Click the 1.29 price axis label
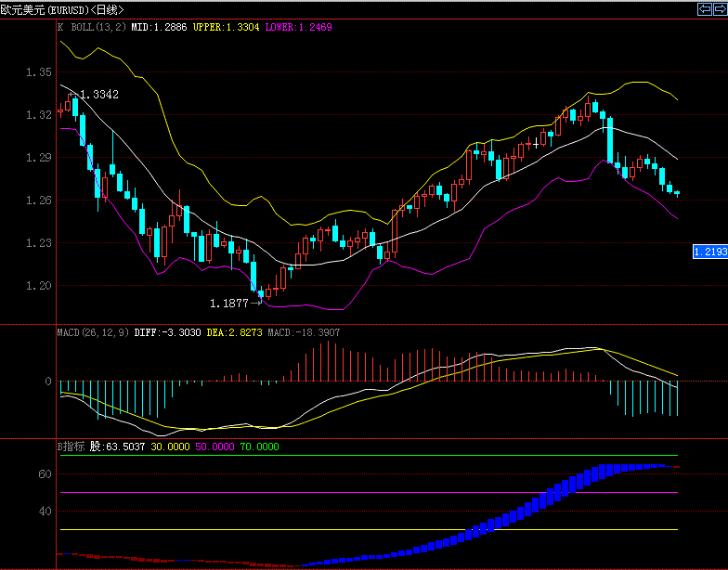The height and width of the screenshot is (570, 728). coord(39,158)
